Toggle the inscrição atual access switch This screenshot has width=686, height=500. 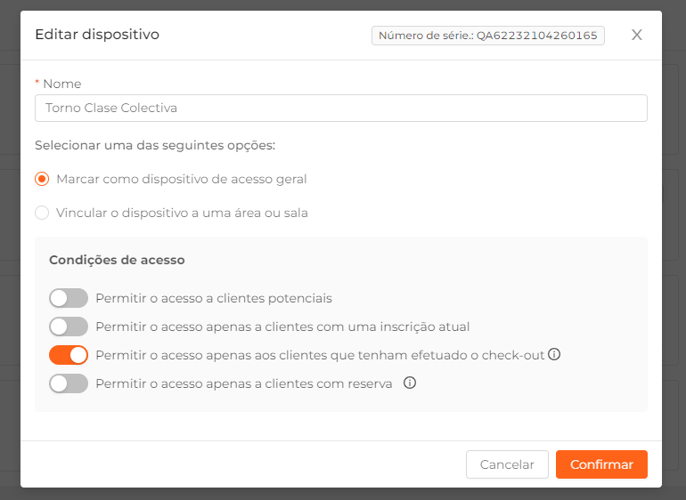coord(68,327)
